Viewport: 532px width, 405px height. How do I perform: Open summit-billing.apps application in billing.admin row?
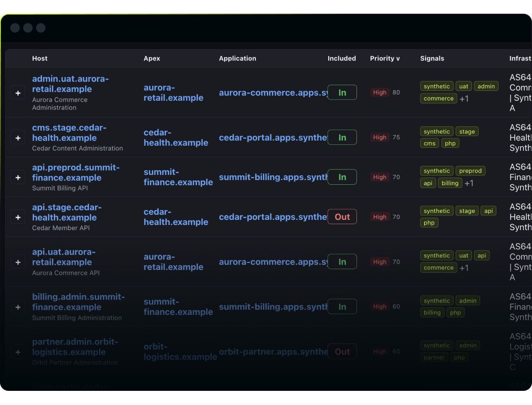(273, 307)
